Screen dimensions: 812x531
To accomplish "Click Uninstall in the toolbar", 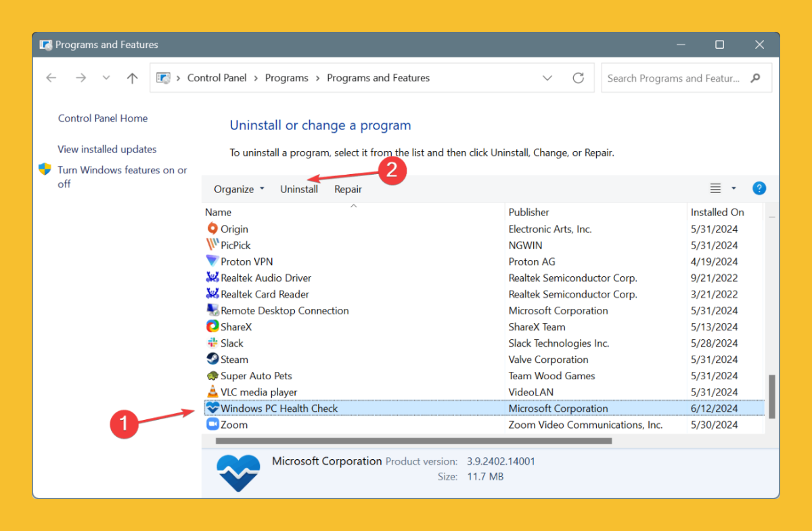I will coord(299,189).
